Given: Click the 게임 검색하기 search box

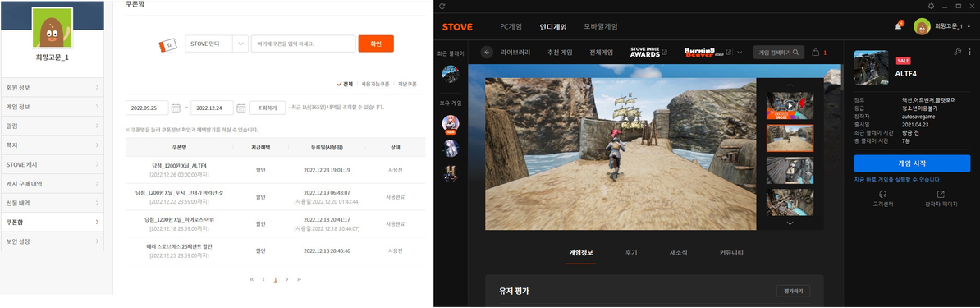Looking at the screenshot, I should click(778, 53).
